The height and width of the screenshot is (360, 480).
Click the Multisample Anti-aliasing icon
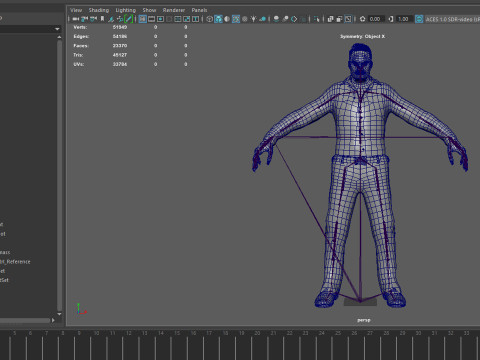(x=294, y=19)
